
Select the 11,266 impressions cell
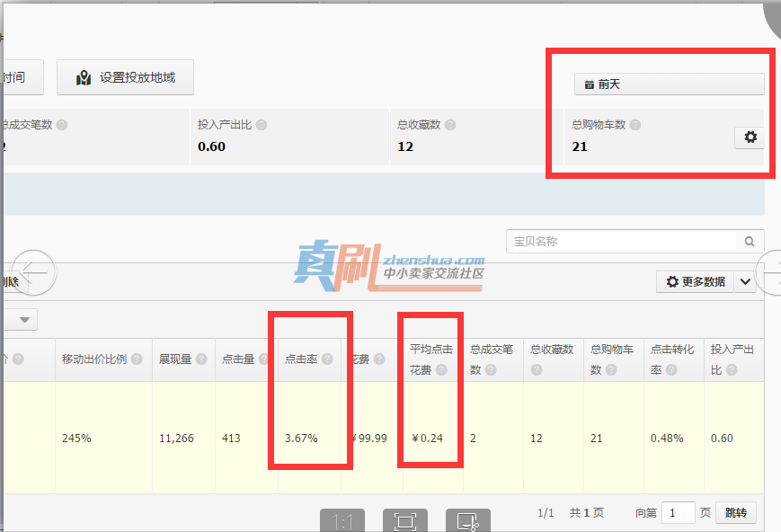click(x=176, y=439)
